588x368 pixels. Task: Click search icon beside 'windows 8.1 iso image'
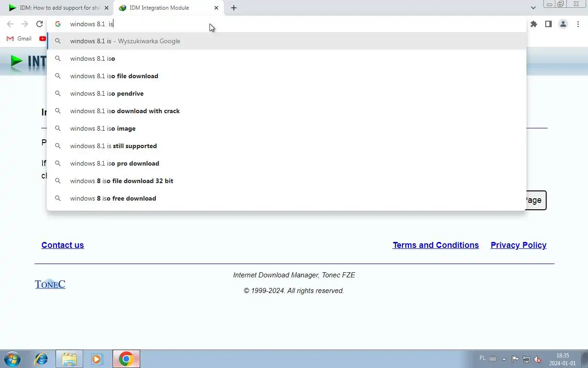tap(58, 128)
